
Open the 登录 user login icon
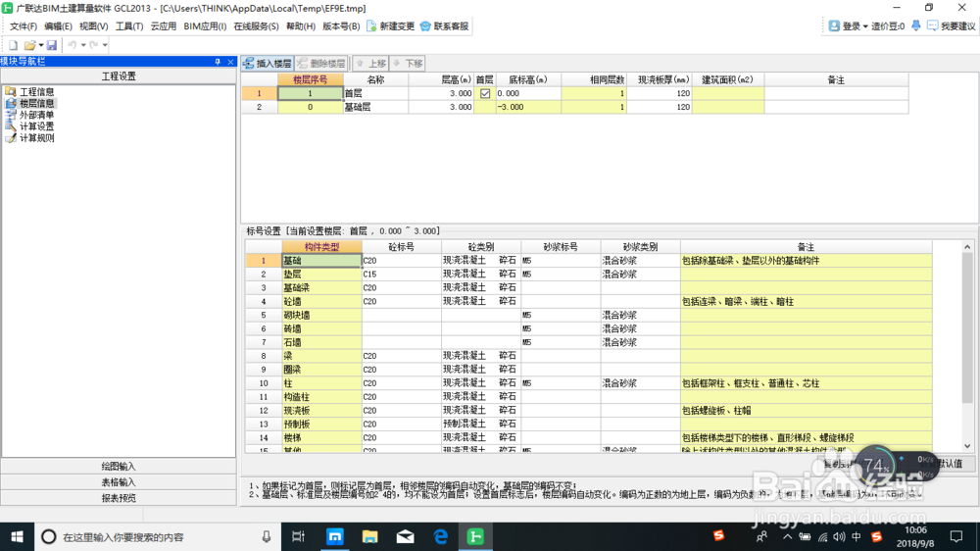pyautogui.click(x=834, y=26)
